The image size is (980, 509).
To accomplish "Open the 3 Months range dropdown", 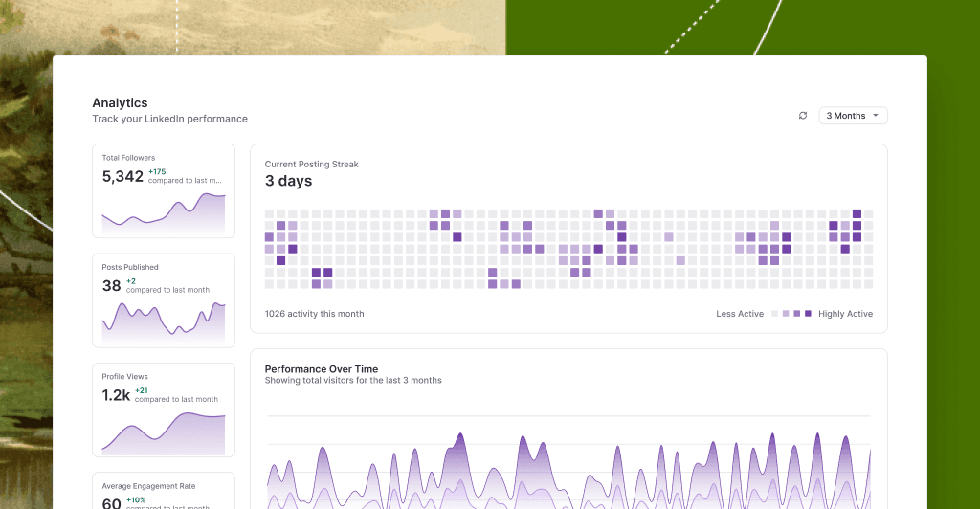I will coord(853,116).
